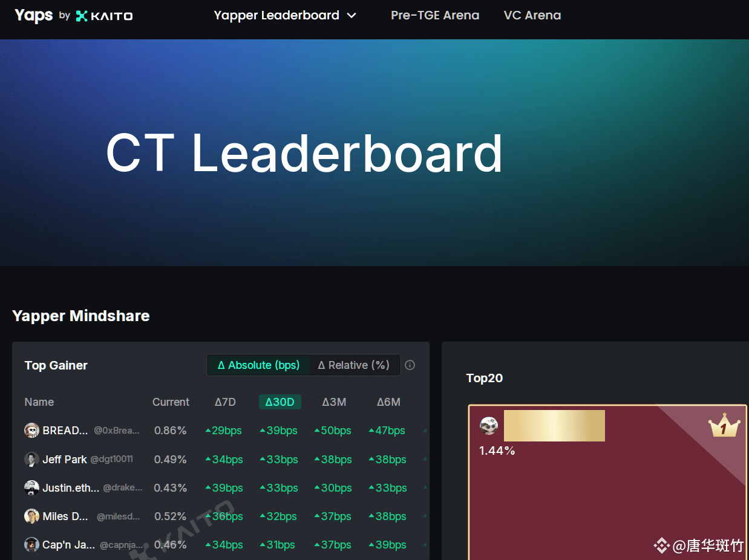This screenshot has height=560, width=749.
Task: Sort by the Δ3M column
Action: [334, 402]
